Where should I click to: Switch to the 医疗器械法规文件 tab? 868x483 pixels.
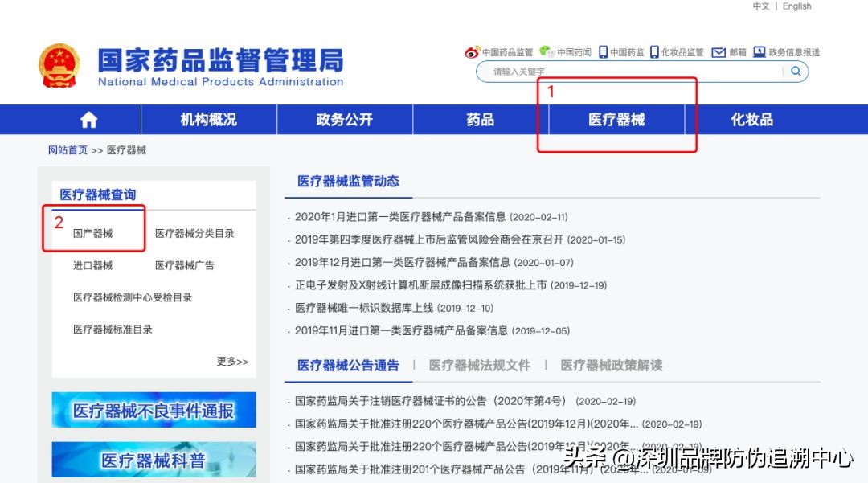480,365
